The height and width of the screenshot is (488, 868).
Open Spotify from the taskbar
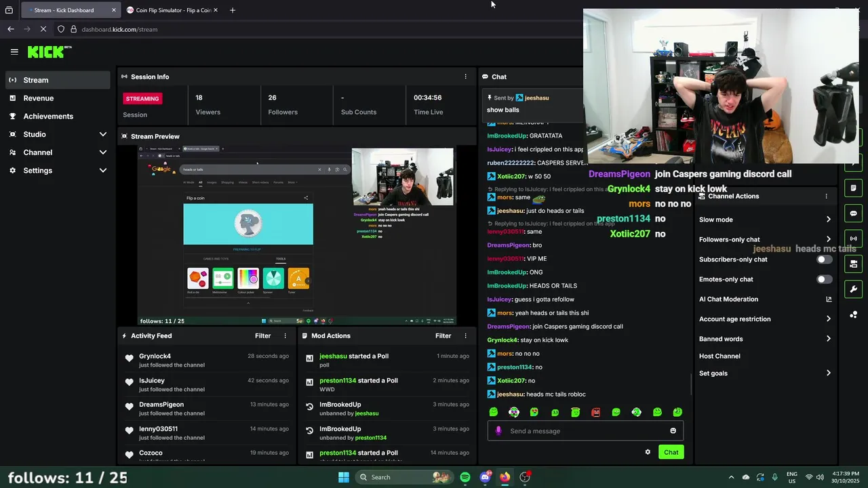[x=465, y=477]
